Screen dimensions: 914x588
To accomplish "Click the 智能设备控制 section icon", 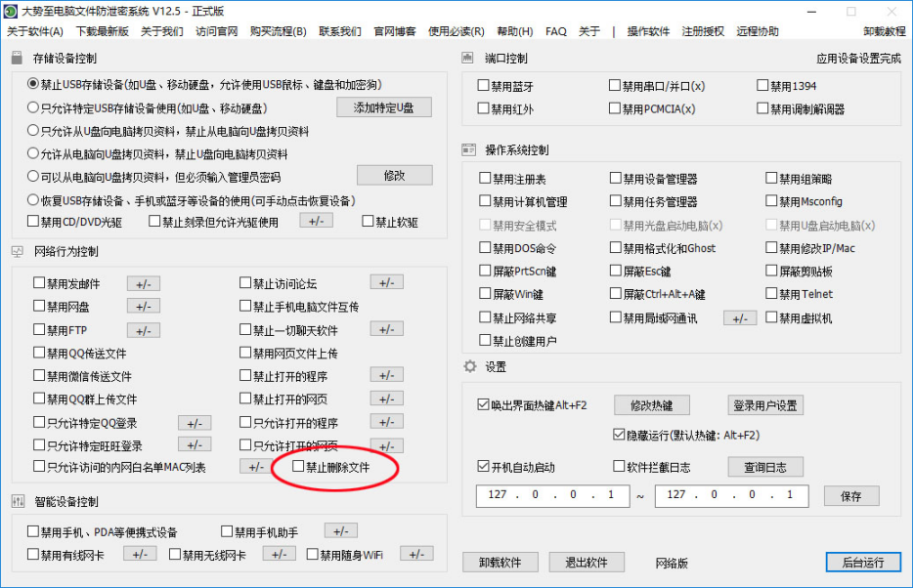I will coord(18,501).
